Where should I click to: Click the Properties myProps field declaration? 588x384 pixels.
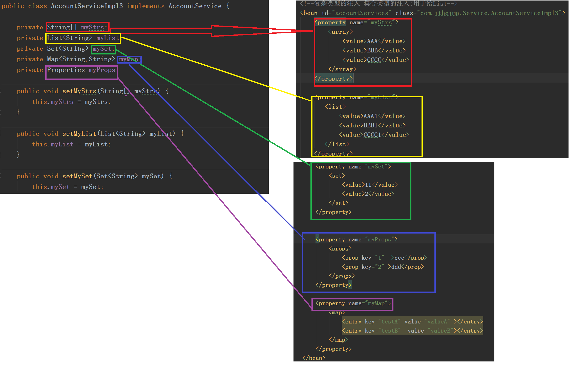(x=81, y=70)
